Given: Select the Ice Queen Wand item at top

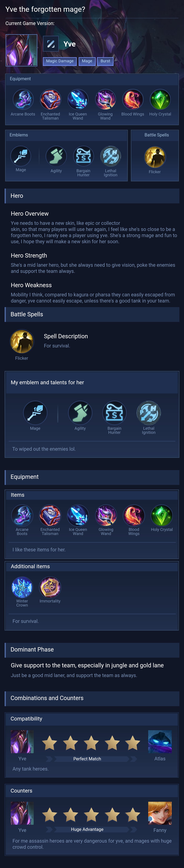Looking at the screenshot, I should [x=78, y=100].
